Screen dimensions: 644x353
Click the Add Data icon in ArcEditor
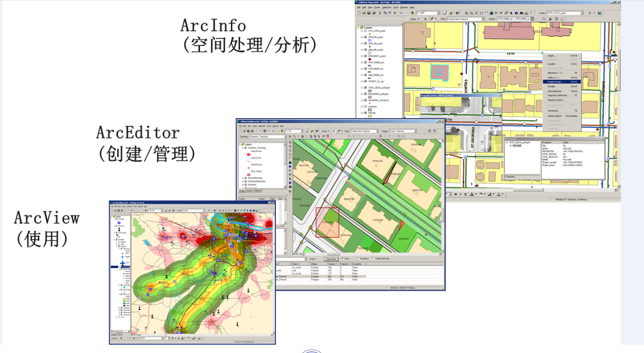[x=282, y=131]
